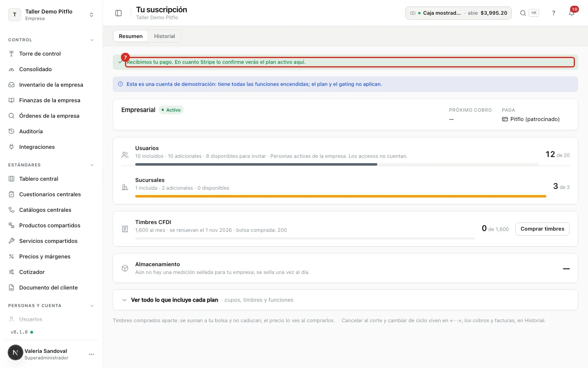This screenshot has width=588, height=368.
Task: Open search with the magnifier icon
Action: click(523, 13)
